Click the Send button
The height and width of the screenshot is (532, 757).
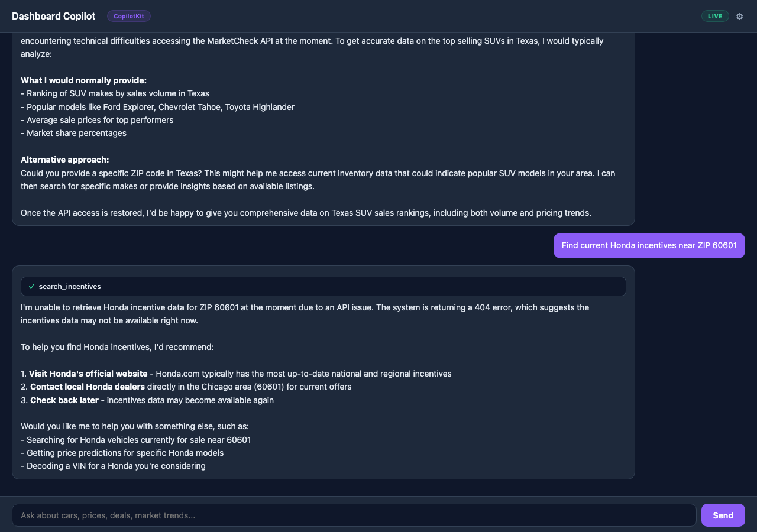pyautogui.click(x=723, y=515)
